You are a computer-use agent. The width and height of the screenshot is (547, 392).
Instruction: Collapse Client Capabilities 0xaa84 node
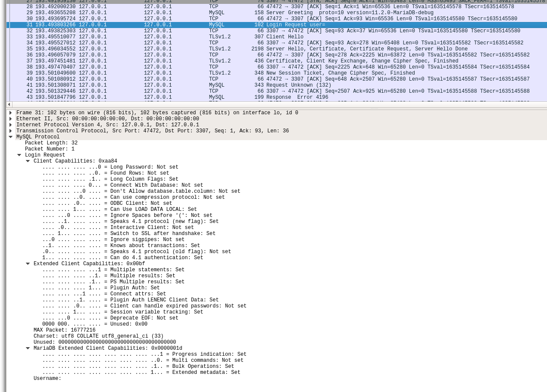[28, 161]
